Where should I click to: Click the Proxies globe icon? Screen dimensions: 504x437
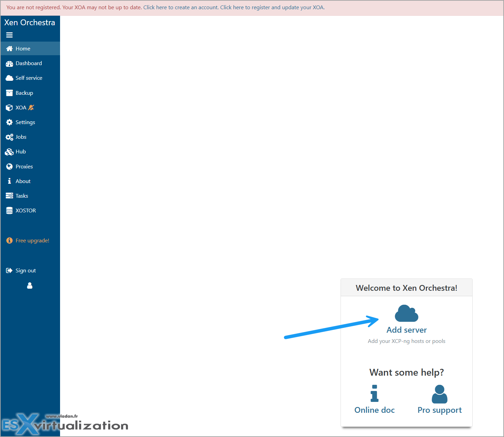[10, 167]
